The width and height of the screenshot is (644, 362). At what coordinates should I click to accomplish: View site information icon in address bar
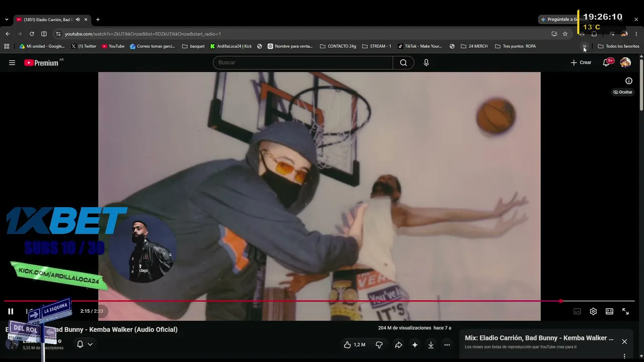point(58,34)
